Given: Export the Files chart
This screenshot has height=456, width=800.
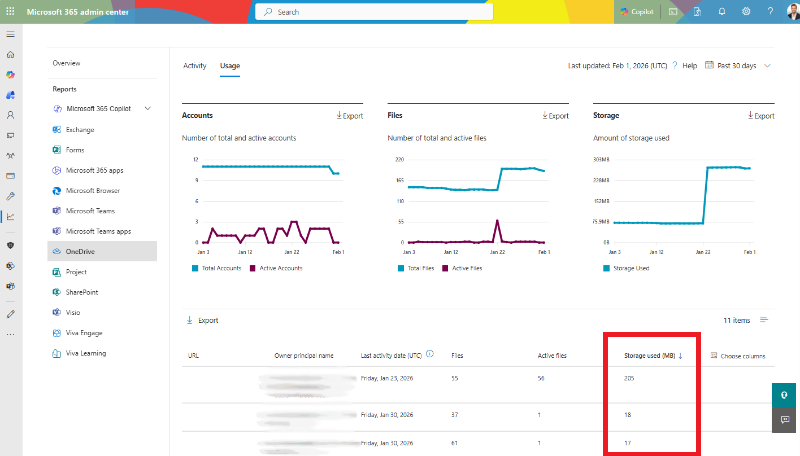Looking at the screenshot, I should click(x=555, y=116).
